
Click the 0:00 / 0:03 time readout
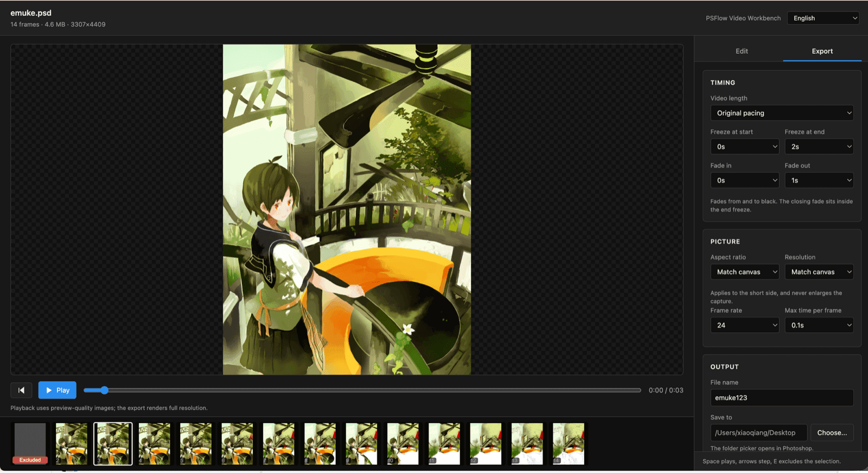coord(666,390)
